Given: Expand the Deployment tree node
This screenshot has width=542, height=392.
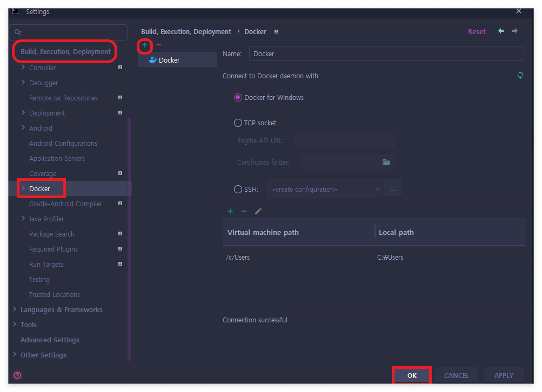Looking at the screenshot, I should (x=23, y=113).
